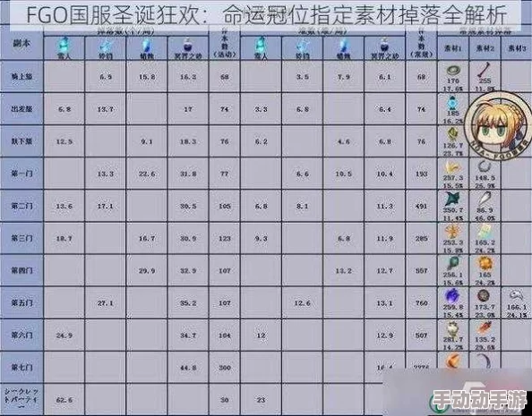
Task: Click the 491 sample count in 第二门 row
Action: coord(422,206)
